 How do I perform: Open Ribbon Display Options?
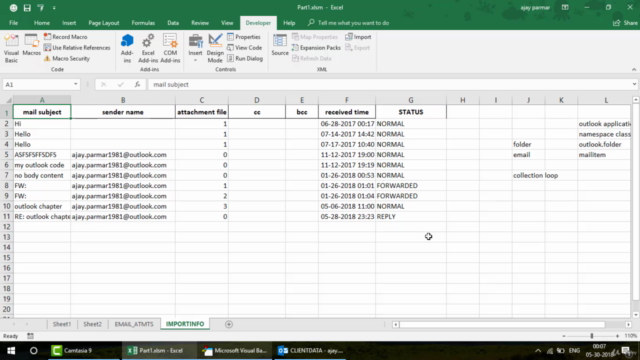click(x=565, y=7)
